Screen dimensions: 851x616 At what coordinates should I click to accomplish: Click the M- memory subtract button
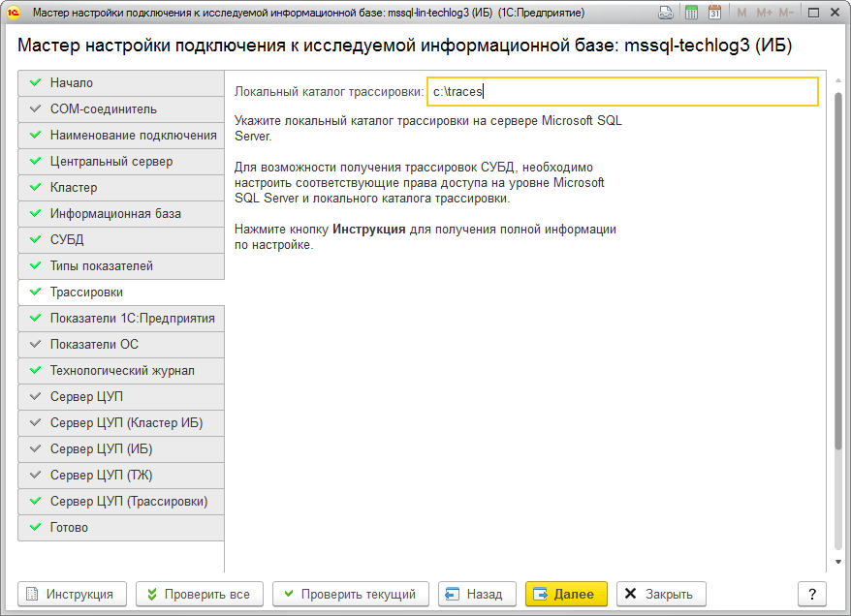point(787,14)
